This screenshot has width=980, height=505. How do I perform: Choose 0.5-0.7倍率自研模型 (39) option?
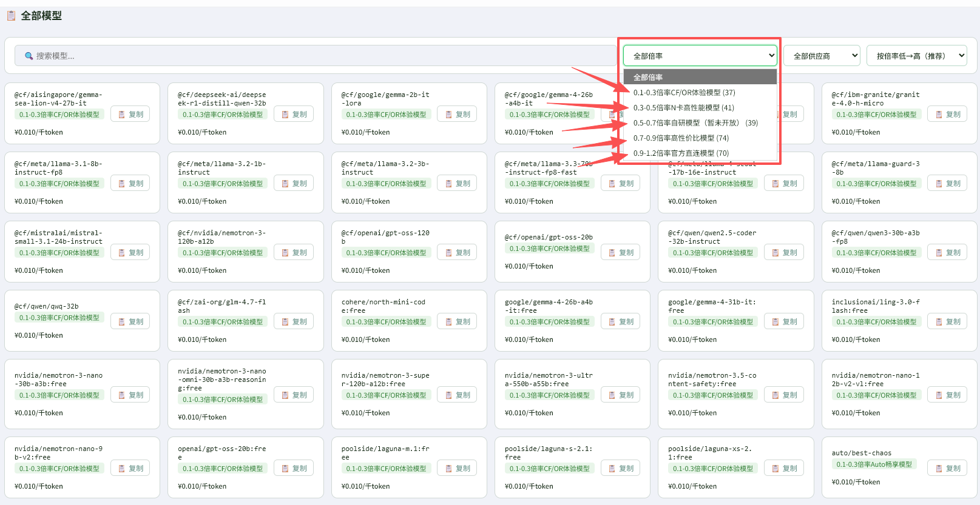700,123
